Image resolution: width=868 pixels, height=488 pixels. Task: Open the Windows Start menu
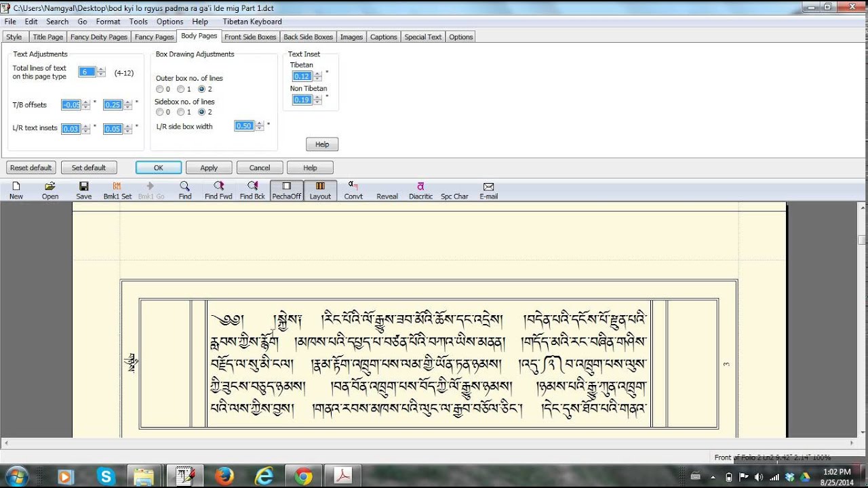(16, 476)
